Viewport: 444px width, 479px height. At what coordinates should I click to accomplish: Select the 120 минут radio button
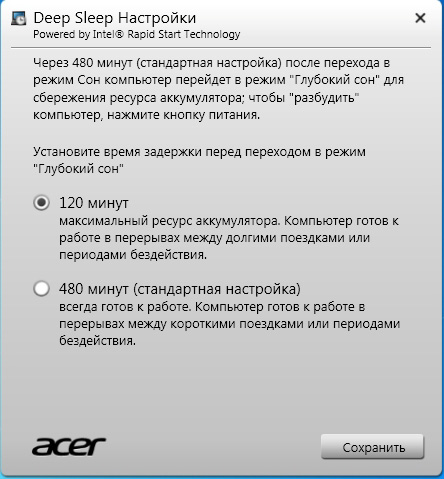(41, 203)
